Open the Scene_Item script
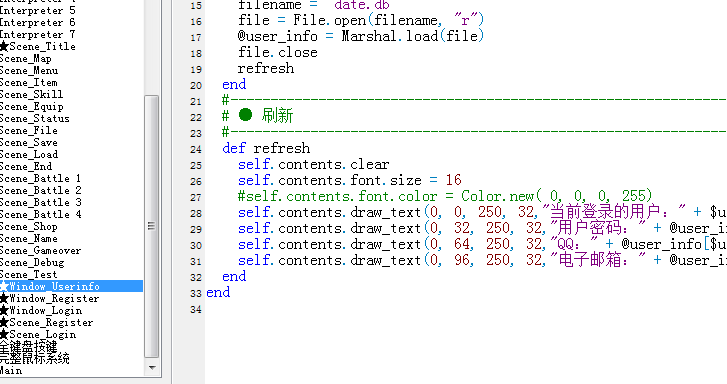This screenshot has height=384, width=727. [x=29, y=83]
